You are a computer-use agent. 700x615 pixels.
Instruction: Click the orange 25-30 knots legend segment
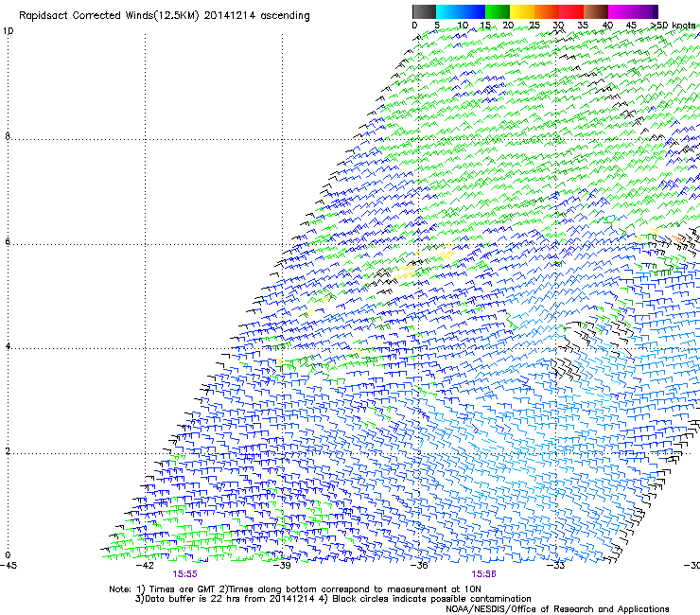(547, 11)
